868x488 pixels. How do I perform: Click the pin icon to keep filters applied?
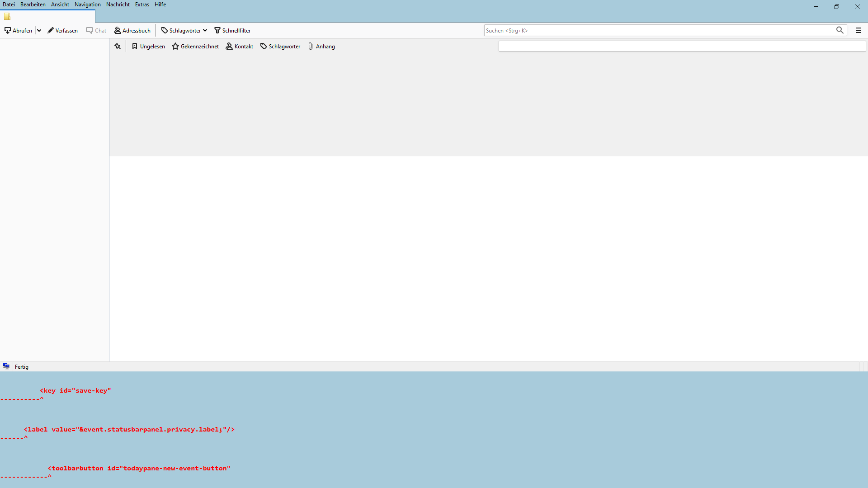pyautogui.click(x=118, y=46)
